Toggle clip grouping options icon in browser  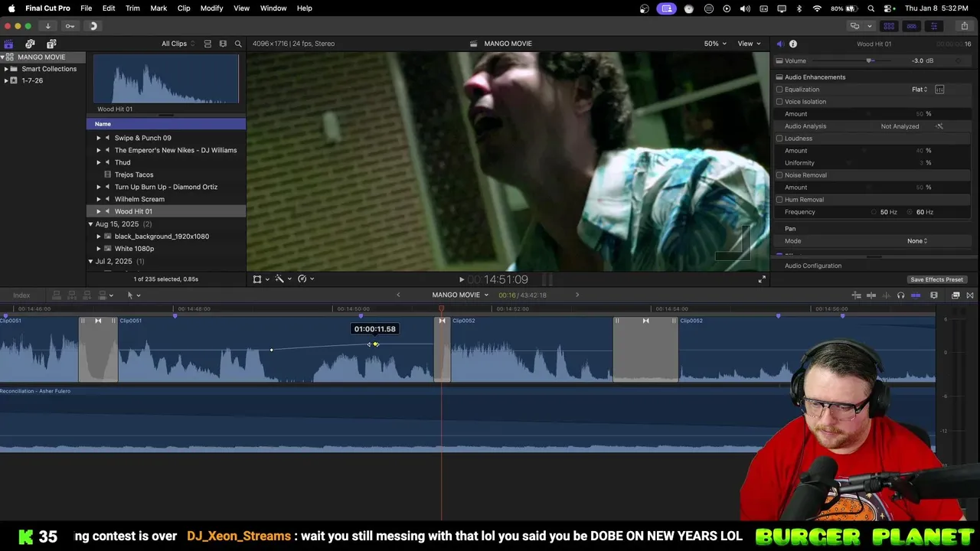coord(207,44)
